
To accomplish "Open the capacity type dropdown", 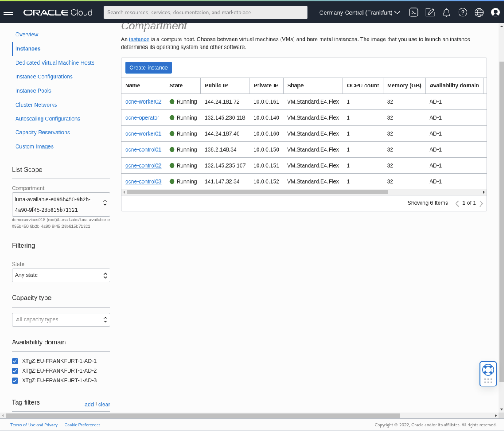I will [x=61, y=319].
